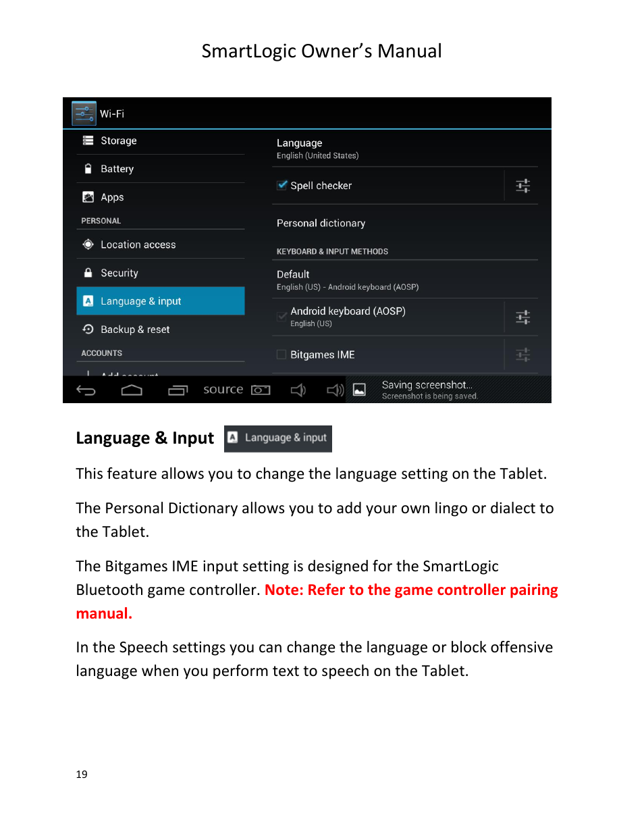The width and height of the screenshot is (644, 834).
Task: Open recent apps navigation icon
Action: coord(178,390)
